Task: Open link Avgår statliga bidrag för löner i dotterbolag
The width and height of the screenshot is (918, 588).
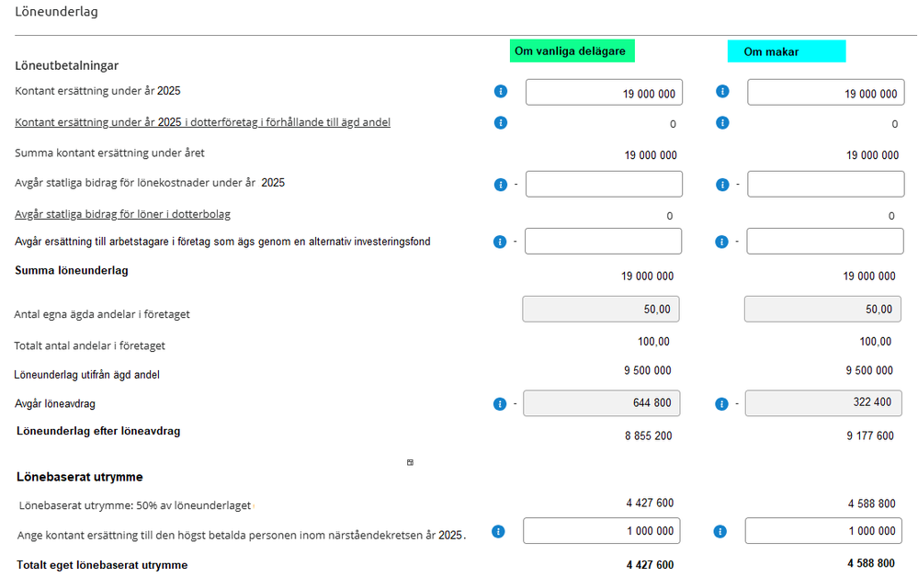Action: pos(122,214)
